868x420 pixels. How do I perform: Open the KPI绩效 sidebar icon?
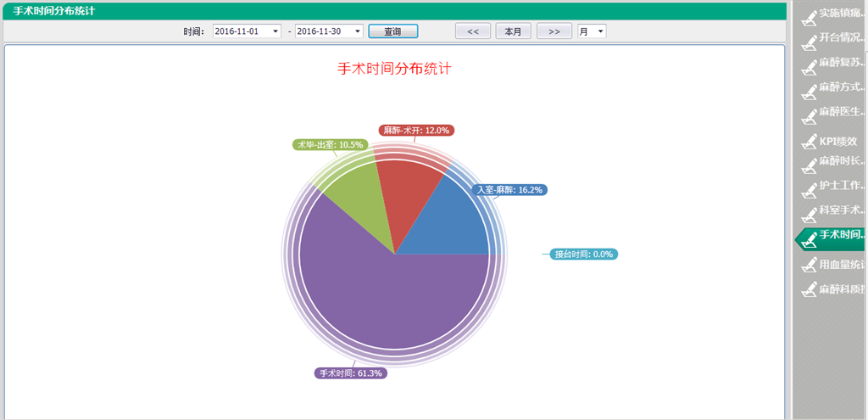click(x=810, y=143)
